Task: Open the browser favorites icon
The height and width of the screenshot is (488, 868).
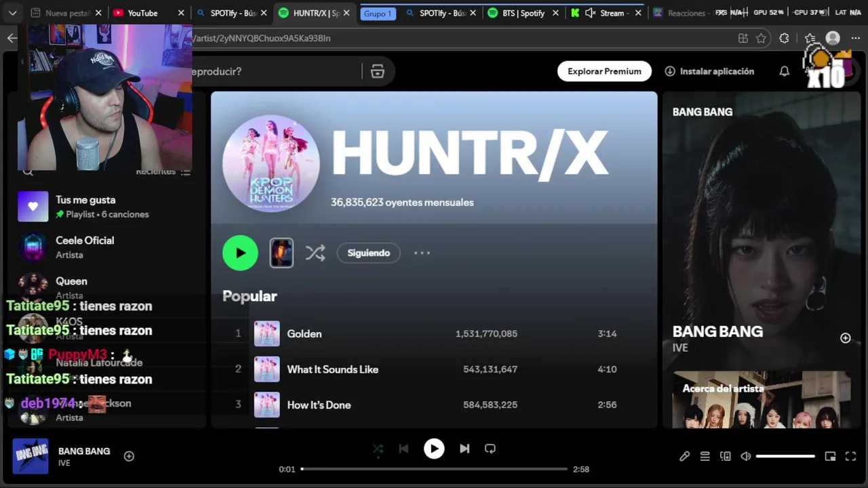Action: tap(810, 39)
